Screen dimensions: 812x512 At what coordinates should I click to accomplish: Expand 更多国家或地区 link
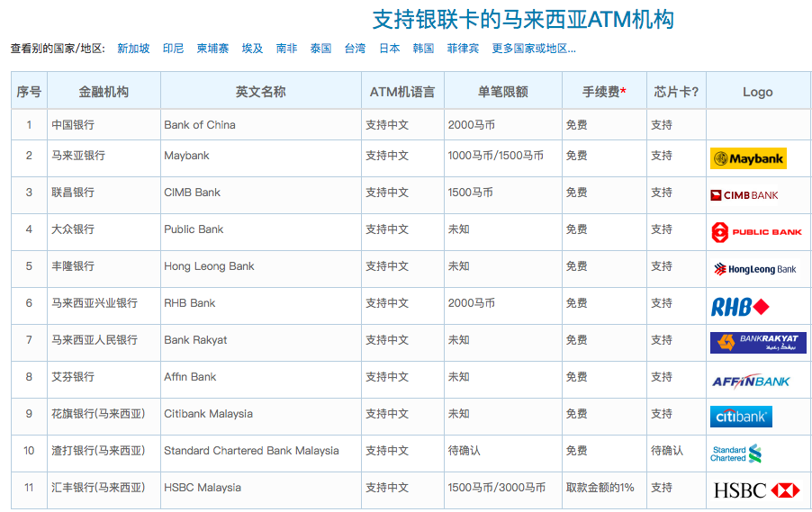point(534,49)
